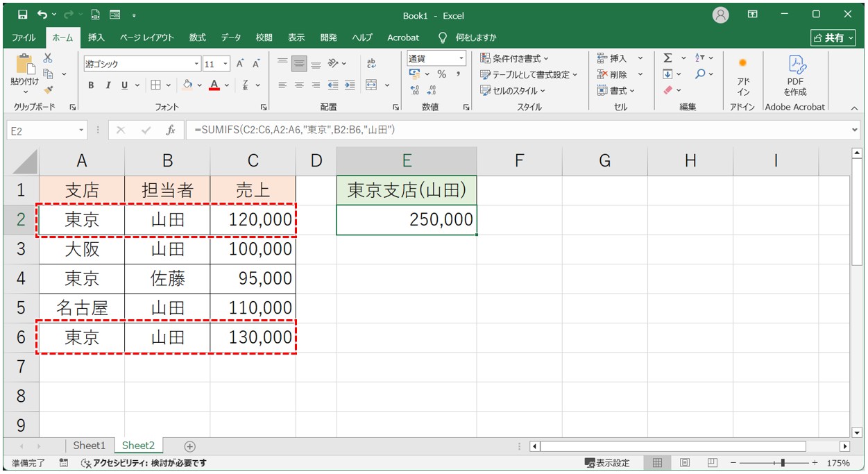The width and height of the screenshot is (868, 474).
Task: Pick the fill color paint bucket
Action: point(187,85)
